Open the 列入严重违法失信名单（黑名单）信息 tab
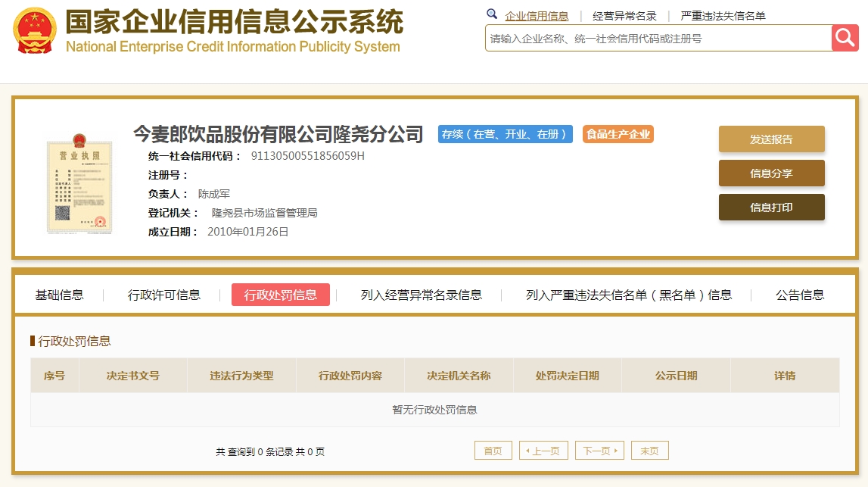 click(x=629, y=295)
